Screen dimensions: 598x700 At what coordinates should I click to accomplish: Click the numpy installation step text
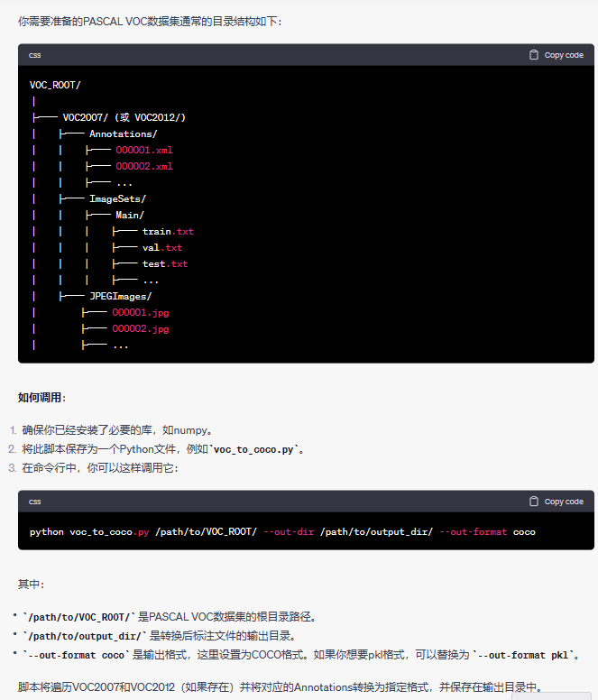click(117, 430)
